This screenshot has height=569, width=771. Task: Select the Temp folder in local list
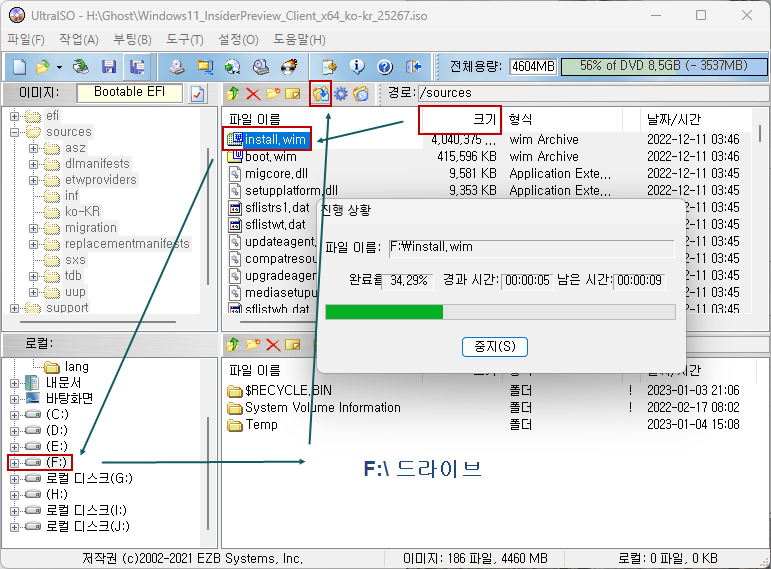coord(261,424)
